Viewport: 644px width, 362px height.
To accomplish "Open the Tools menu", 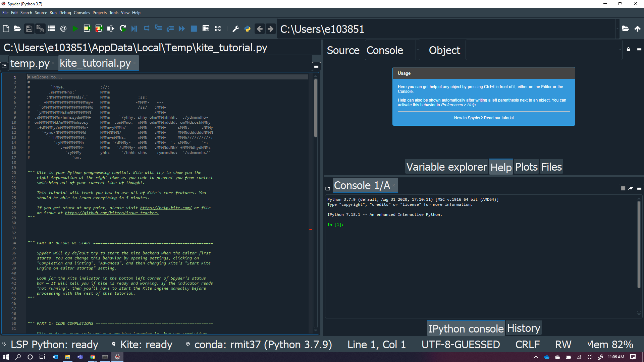I will (x=114, y=13).
